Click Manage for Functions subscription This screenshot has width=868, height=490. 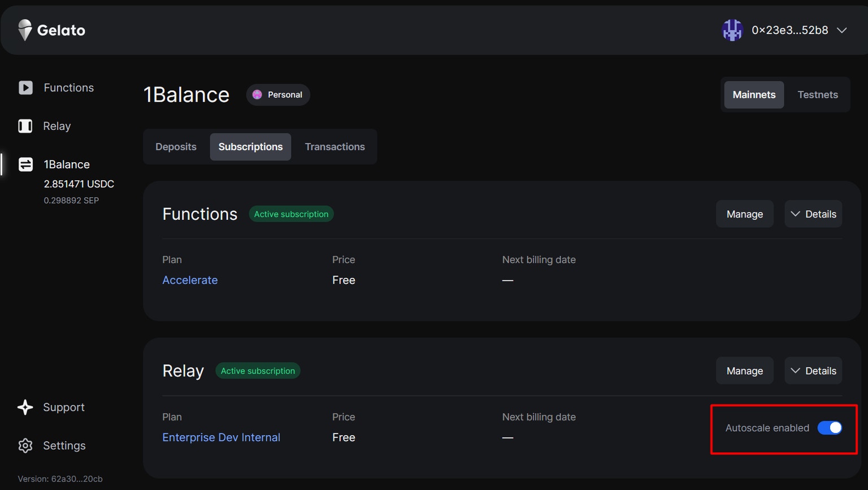tap(744, 214)
